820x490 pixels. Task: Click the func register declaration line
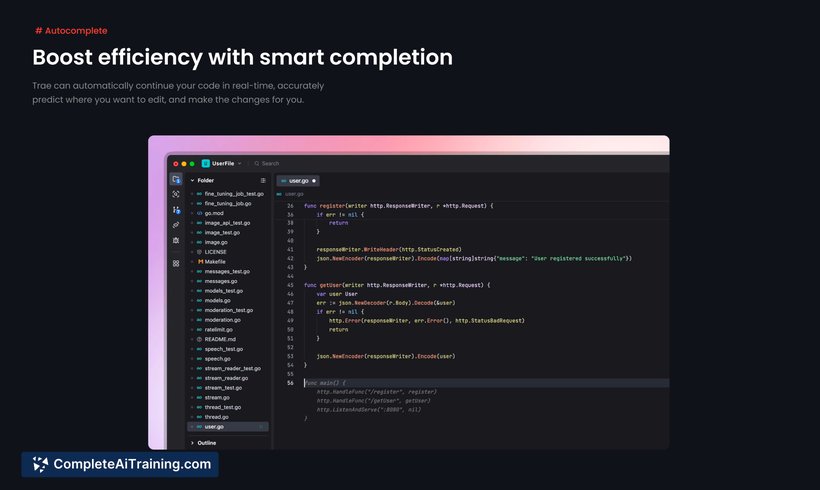(398, 206)
